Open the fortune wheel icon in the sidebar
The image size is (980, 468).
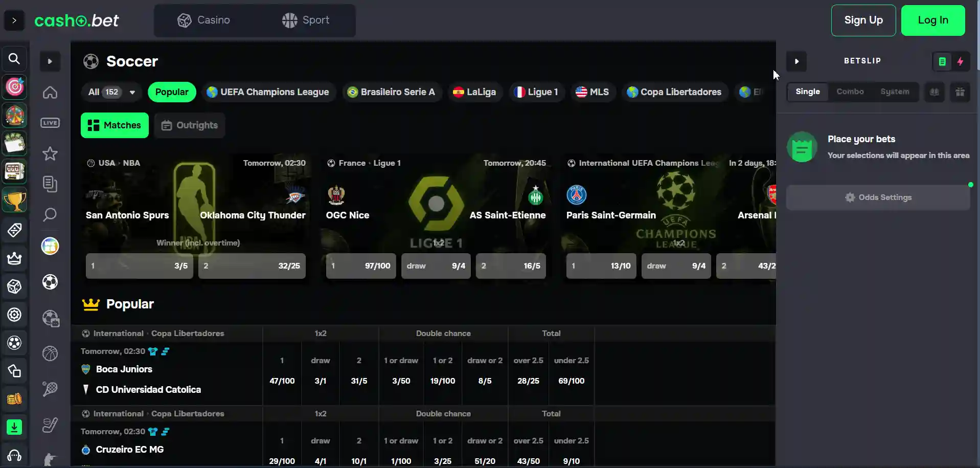coord(14,115)
